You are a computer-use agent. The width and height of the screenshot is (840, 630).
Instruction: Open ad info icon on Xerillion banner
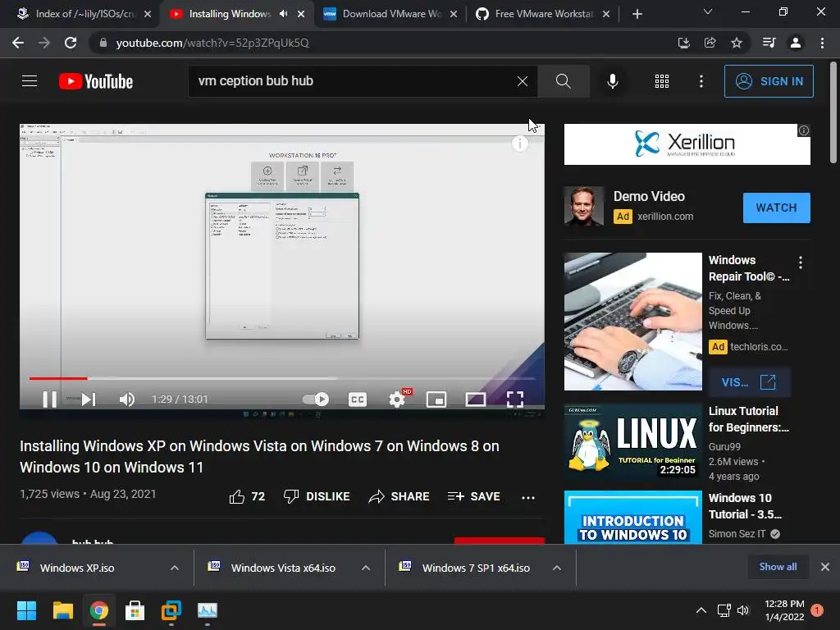pos(804,130)
